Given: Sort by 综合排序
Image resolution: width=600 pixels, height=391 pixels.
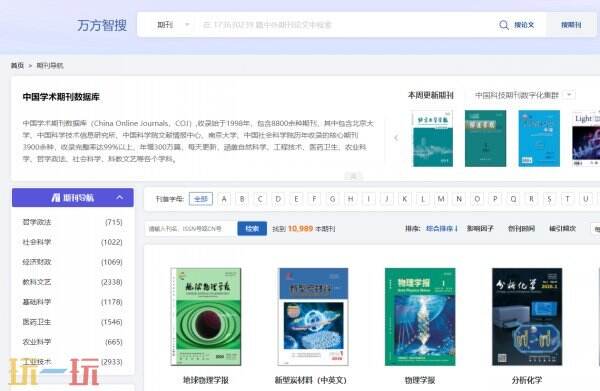Looking at the screenshot, I should click(x=442, y=228).
